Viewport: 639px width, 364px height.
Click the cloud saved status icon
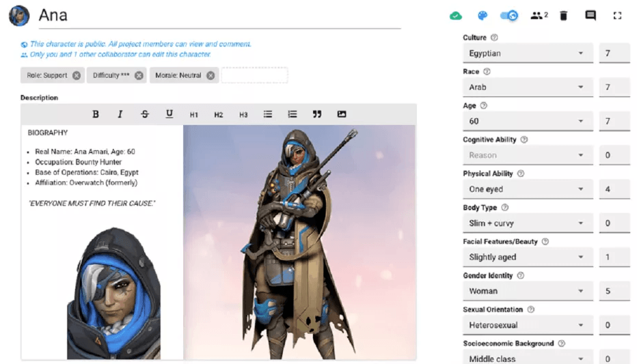point(456,16)
